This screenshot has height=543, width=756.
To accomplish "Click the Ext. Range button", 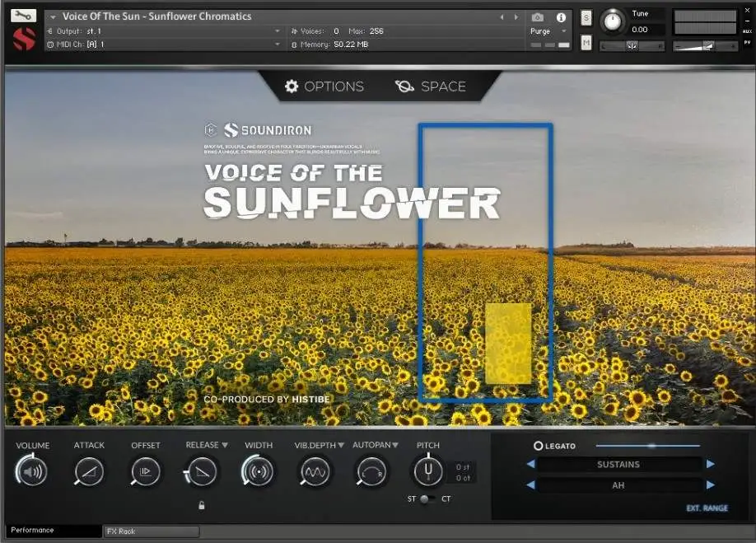I will (707, 508).
